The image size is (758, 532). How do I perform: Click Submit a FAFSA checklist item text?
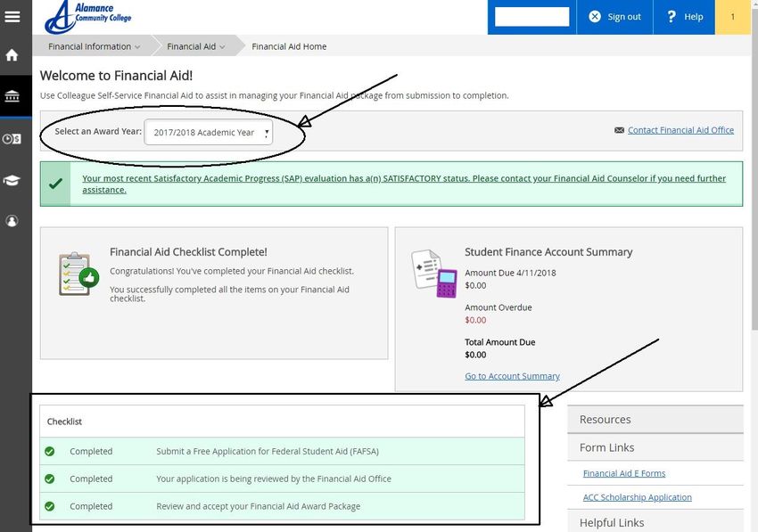click(268, 451)
